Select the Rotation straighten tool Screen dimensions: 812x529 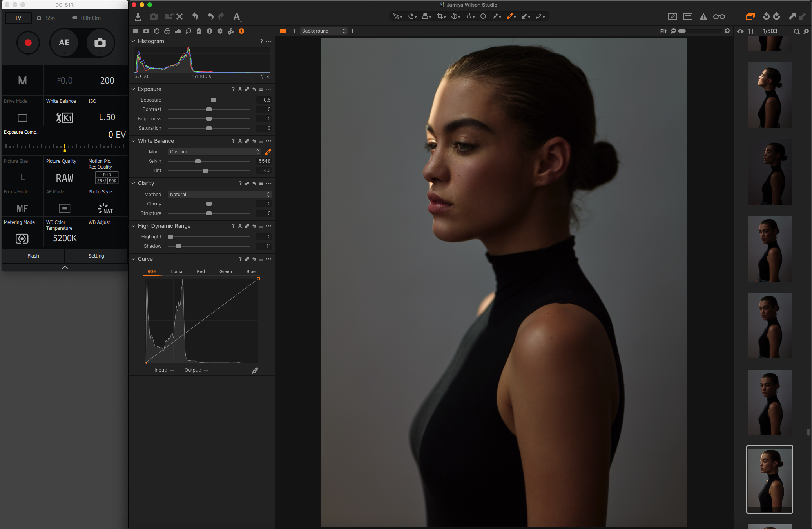click(x=455, y=16)
